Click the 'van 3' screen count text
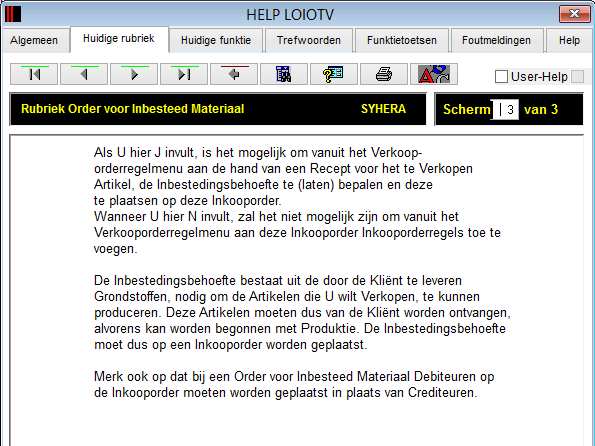595x446 pixels. coord(541,110)
